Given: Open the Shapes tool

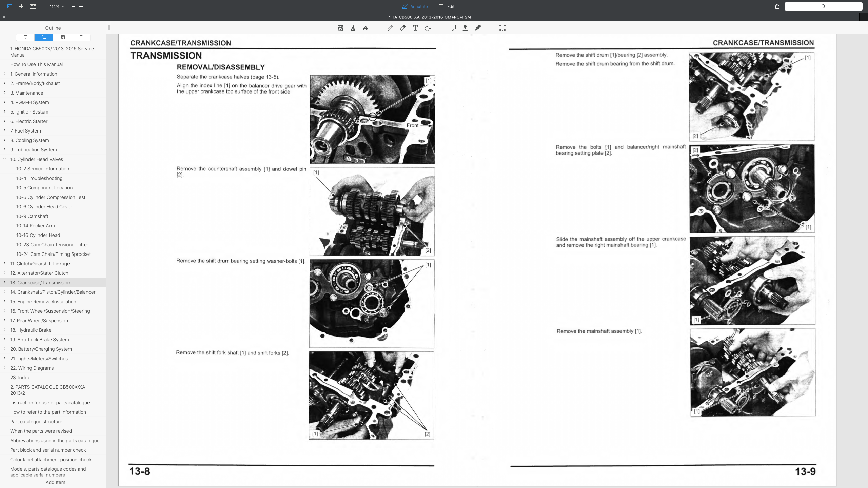Looking at the screenshot, I should point(428,28).
